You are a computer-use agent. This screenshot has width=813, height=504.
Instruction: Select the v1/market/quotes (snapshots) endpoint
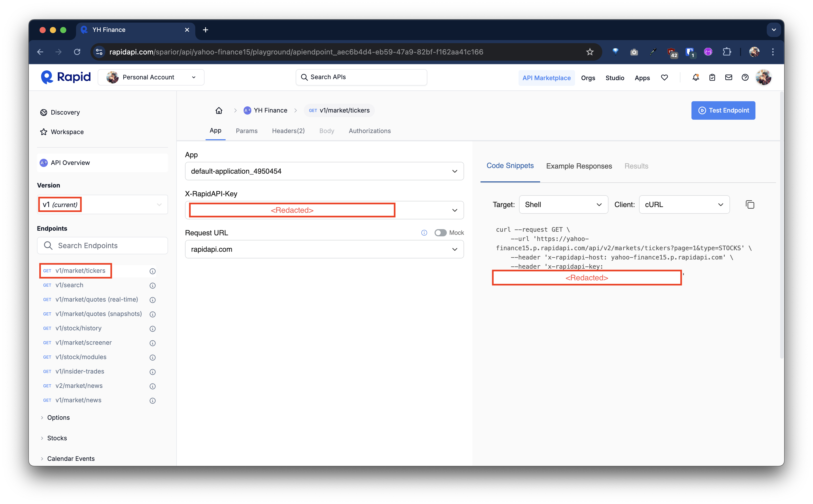tap(99, 314)
